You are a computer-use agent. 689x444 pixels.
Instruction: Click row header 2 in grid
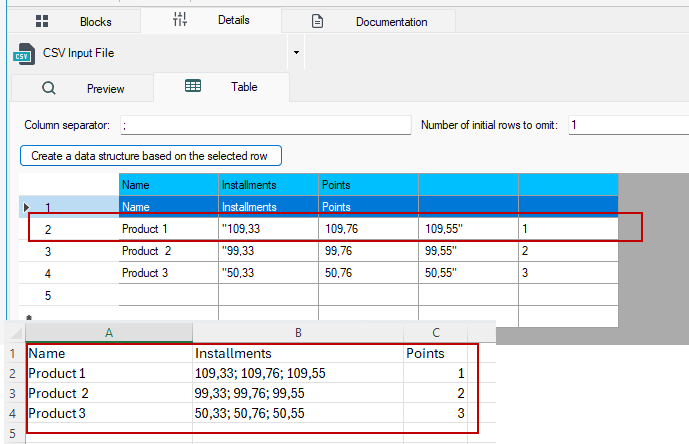pyautogui.click(x=69, y=229)
